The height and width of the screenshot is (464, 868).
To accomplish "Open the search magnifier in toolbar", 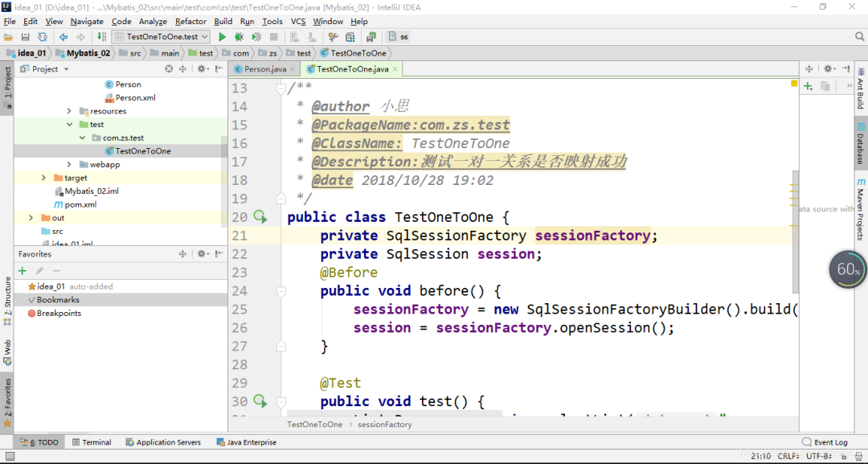I will point(859,36).
